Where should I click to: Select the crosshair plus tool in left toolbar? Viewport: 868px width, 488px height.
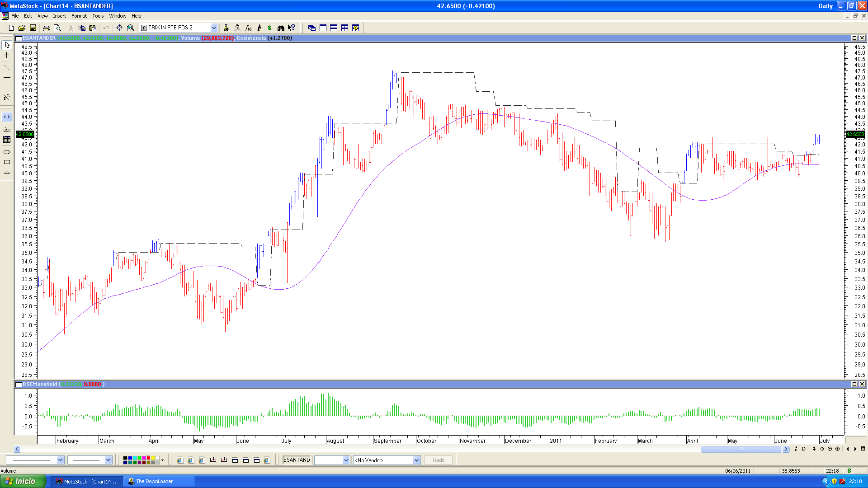pyautogui.click(x=7, y=55)
